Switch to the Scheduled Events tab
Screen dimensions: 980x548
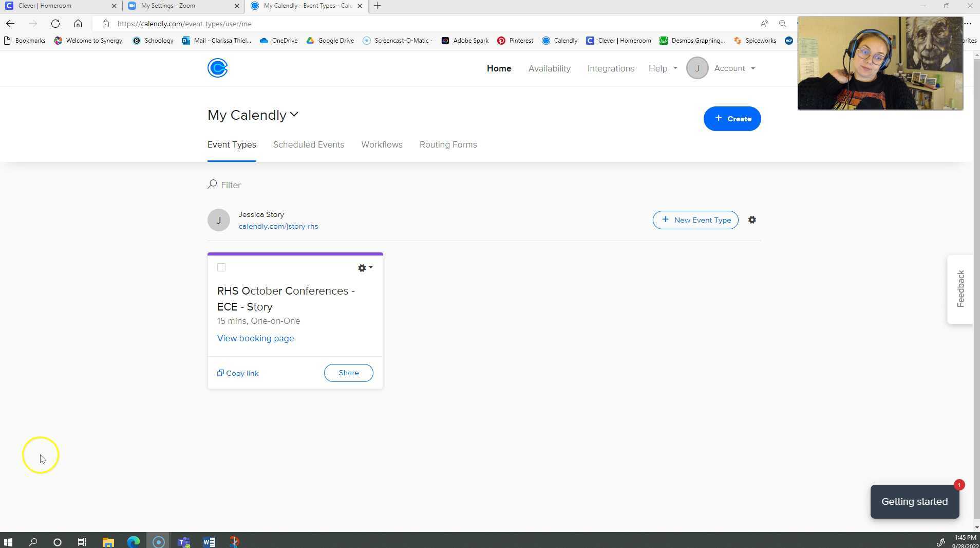[x=308, y=145]
